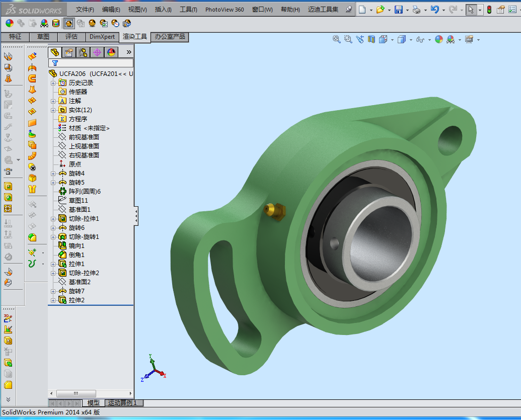Click the Print icon
This screenshot has height=420, width=521.
click(x=416, y=10)
